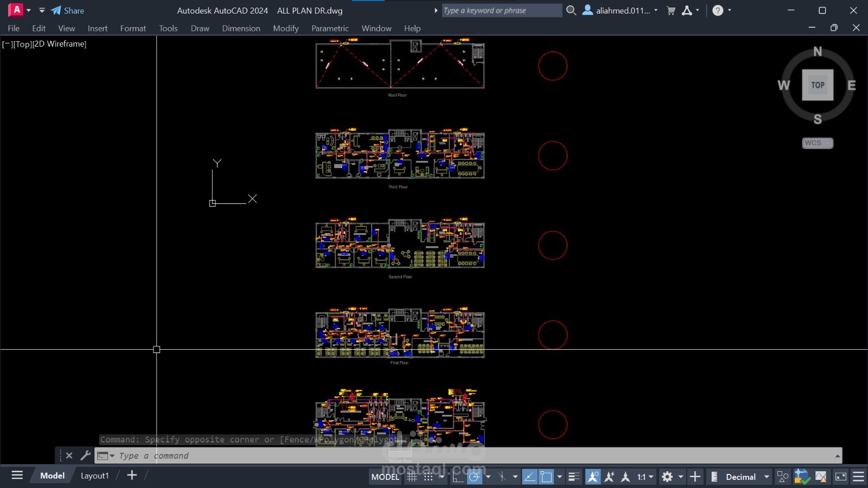Toggle the graphics performance icon
Image resolution: width=868 pixels, height=488 pixels.
[x=820, y=477]
